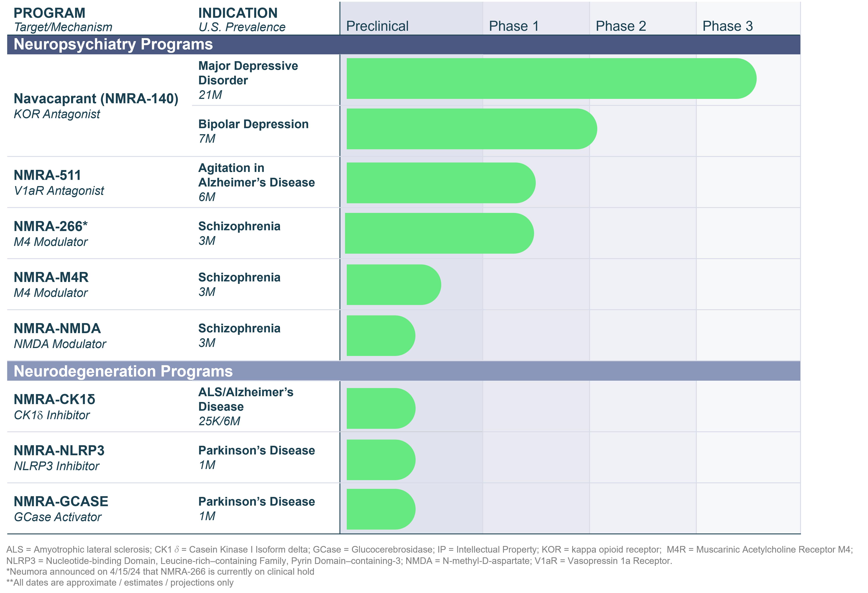Click the Preclinical column header

click(x=377, y=26)
